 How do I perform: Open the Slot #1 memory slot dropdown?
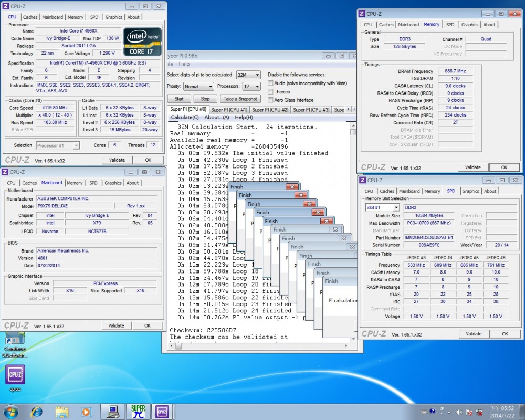coord(382,207)
